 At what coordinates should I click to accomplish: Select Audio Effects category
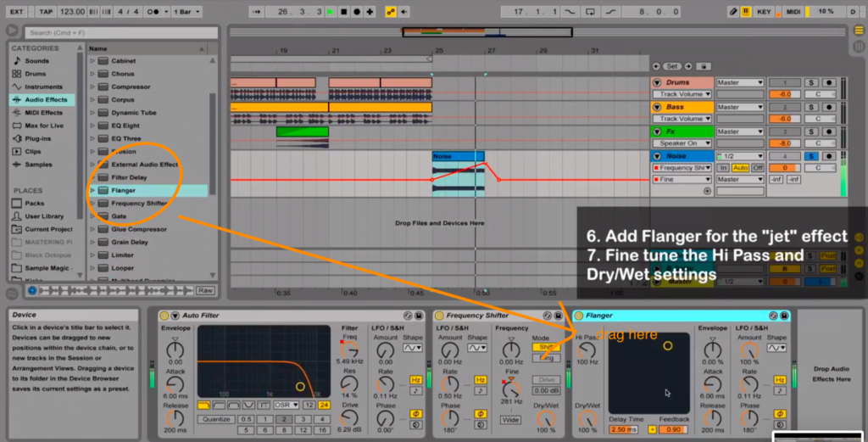click(42, 100)
